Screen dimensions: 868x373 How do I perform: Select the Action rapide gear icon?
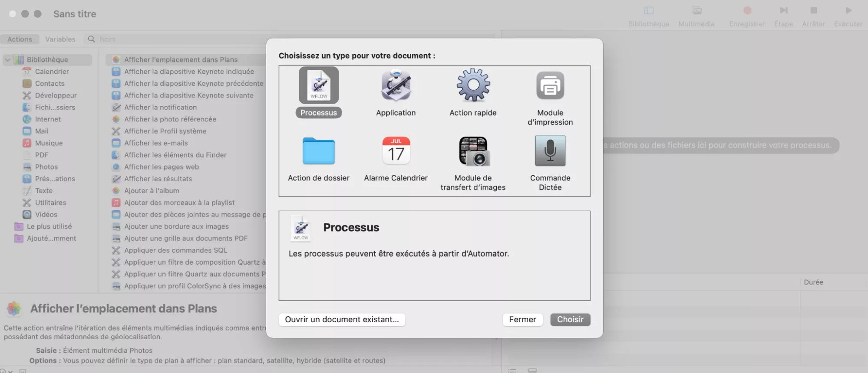coord(473,85)
